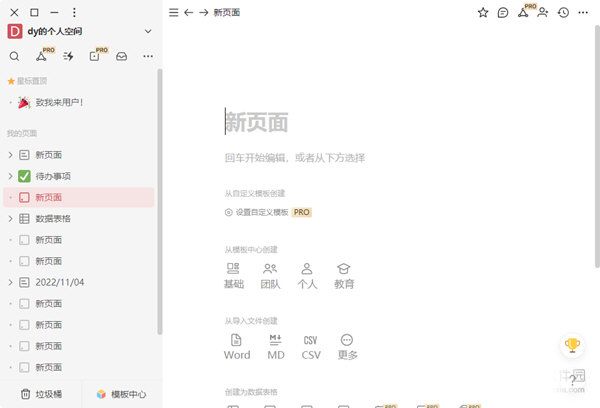The height and width of the screenshot is (408, 600).
Task: Star this page with the star icon
Action: point(483,13)
